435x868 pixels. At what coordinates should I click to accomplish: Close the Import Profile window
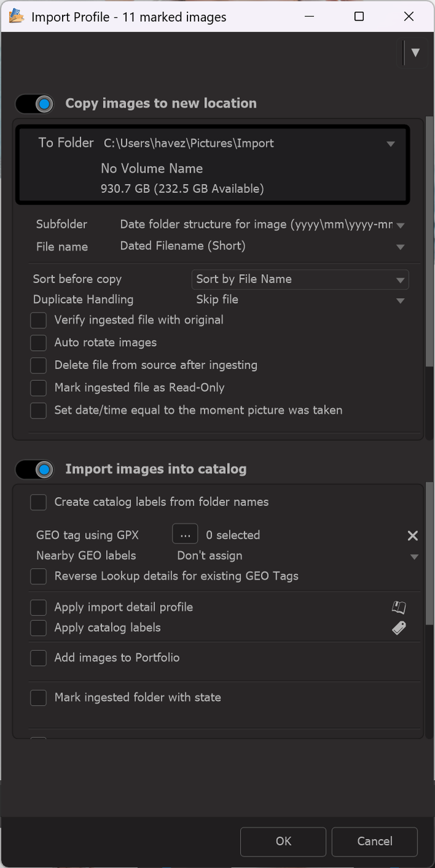pyautogui.click(x=409, y=17)
